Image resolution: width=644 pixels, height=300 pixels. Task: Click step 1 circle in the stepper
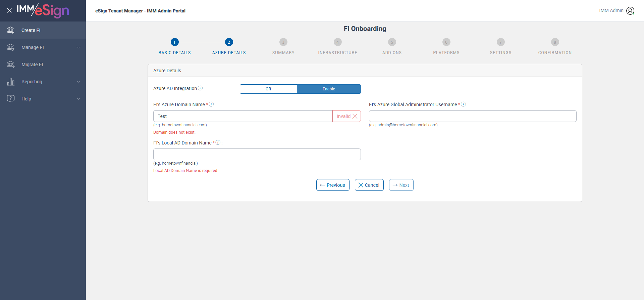click(174, 42)
